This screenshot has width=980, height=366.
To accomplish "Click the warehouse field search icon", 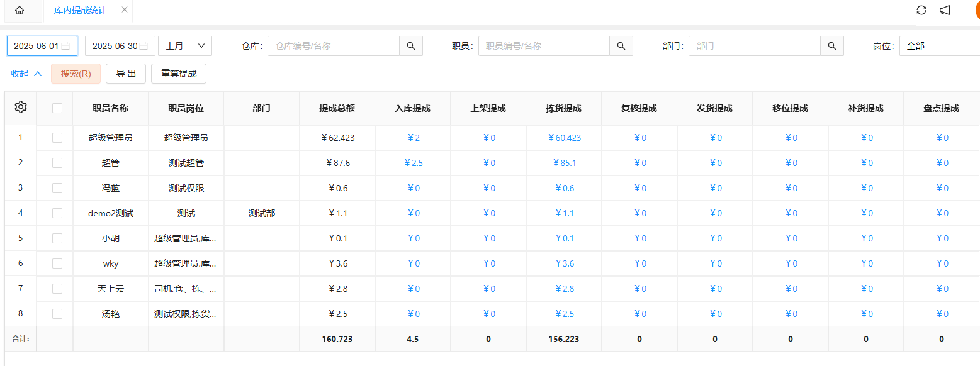I will click(411, 46).
